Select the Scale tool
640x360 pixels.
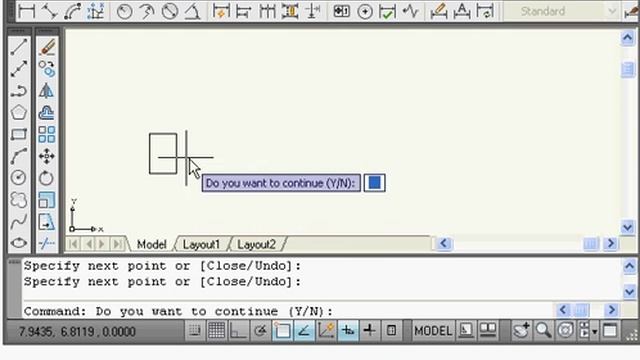click(47, 200)
